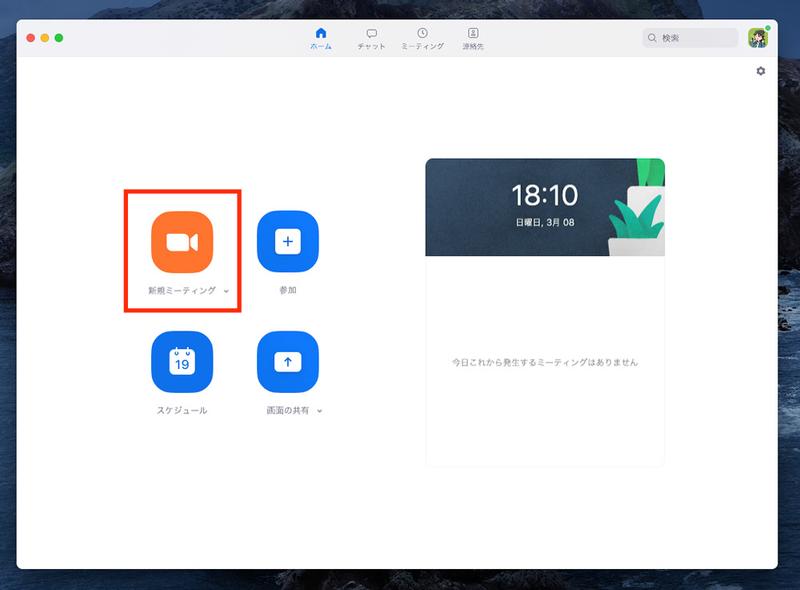Maximize the Zoom window with the green button
The height and width of the screenshot is (590, 800).
(59, 38)
